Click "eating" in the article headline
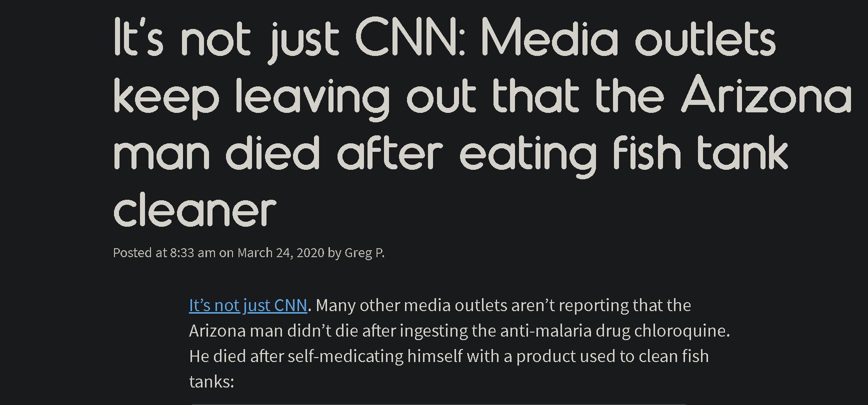 [528, 153]
